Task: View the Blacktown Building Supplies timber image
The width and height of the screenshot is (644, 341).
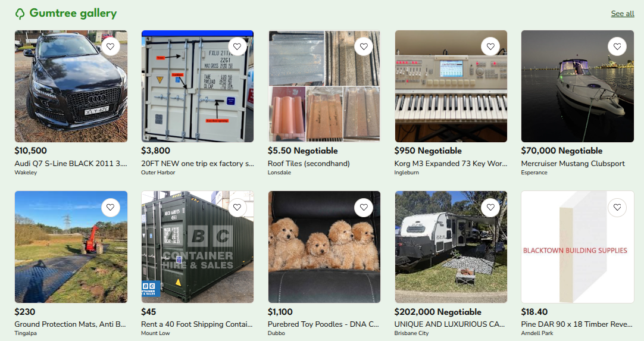Action: (577, 247)
